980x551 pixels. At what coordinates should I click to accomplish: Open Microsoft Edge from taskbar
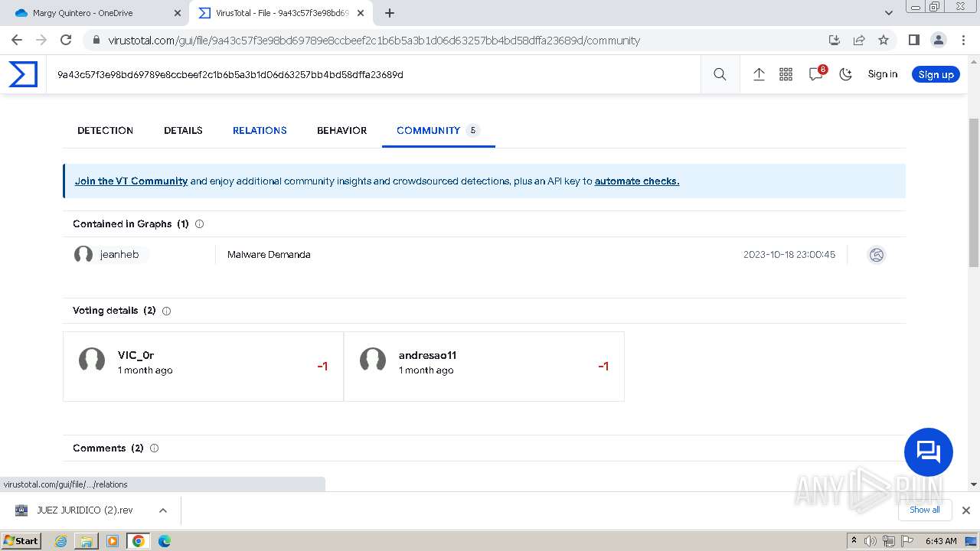pos(164,541)
